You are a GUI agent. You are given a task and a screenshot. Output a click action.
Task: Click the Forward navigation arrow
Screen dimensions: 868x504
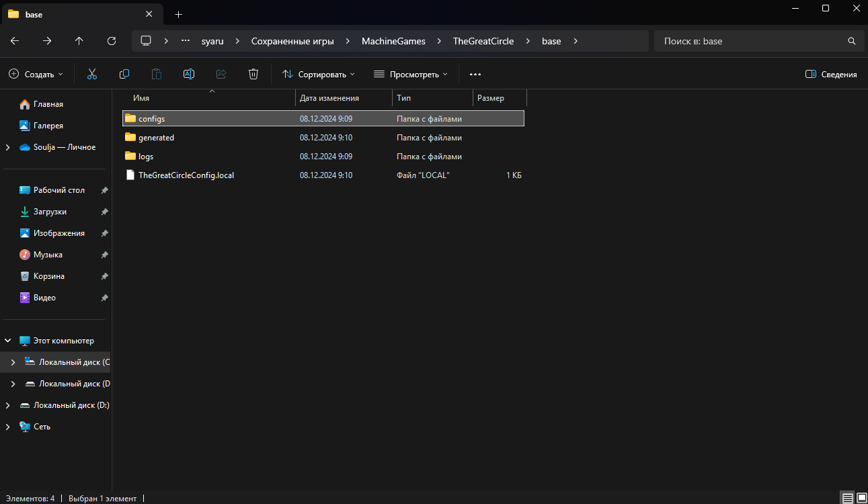[x=47, y=41]
